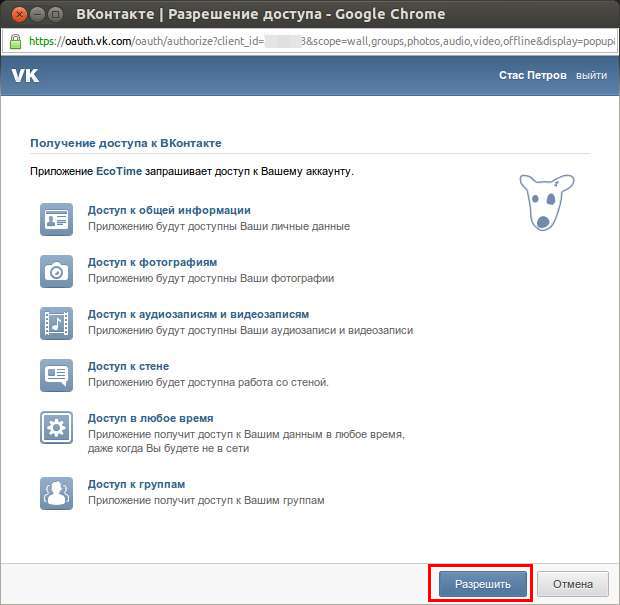
Task: Click the gear icon for anytime access
Action: tap(56, 427)
